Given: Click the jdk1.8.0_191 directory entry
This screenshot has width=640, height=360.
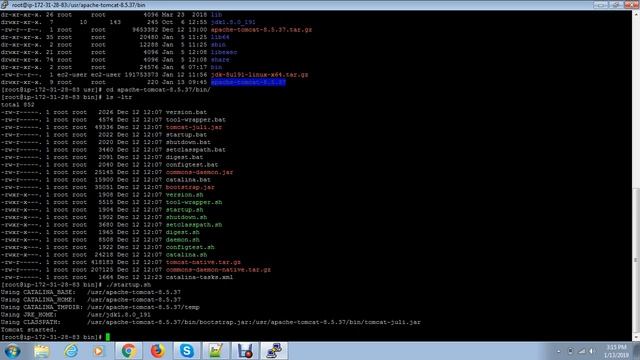Looking at the screenshot, I should pyautogui.click(x=233, y=22).
